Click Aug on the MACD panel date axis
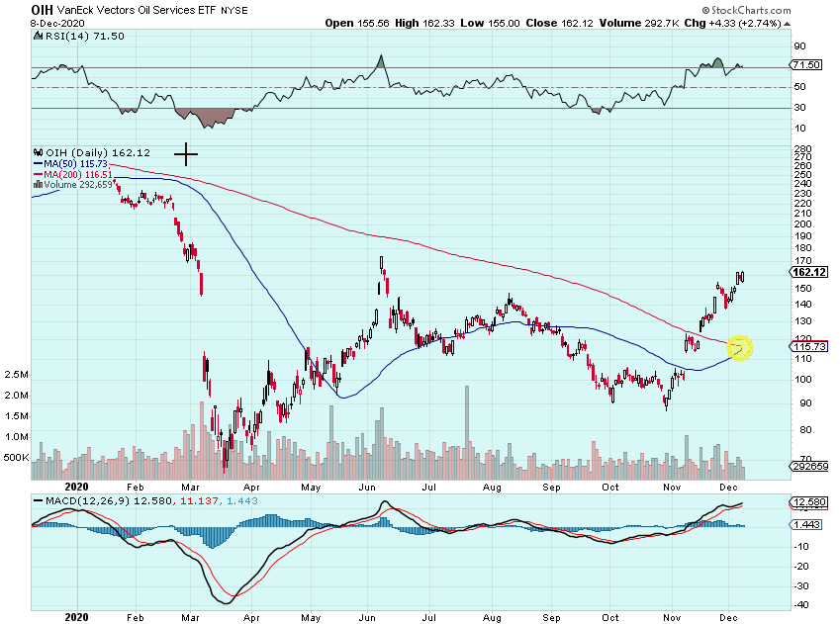840x624 pixels. click(x=492, y=618)
